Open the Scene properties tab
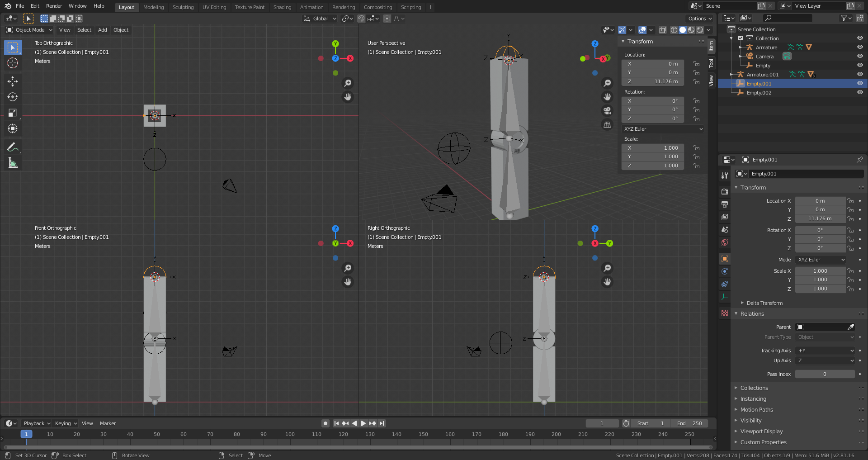868x460 pixels. (x=725, y=229)
